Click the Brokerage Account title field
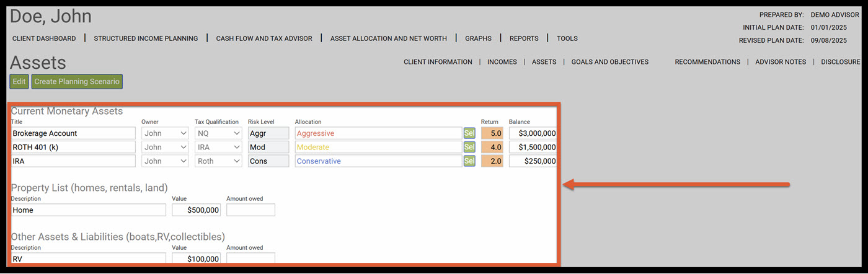Viewport: 868px width, 274px height. 73,133
